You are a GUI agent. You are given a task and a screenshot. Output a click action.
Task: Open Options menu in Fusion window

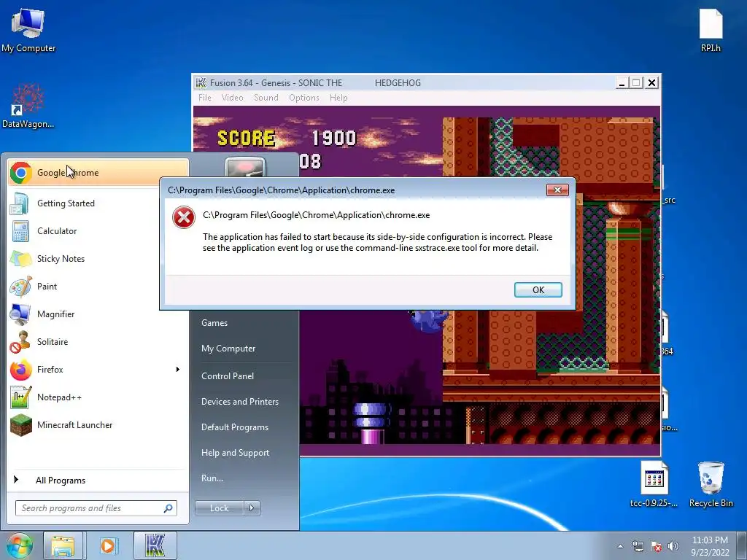(304, 98)
